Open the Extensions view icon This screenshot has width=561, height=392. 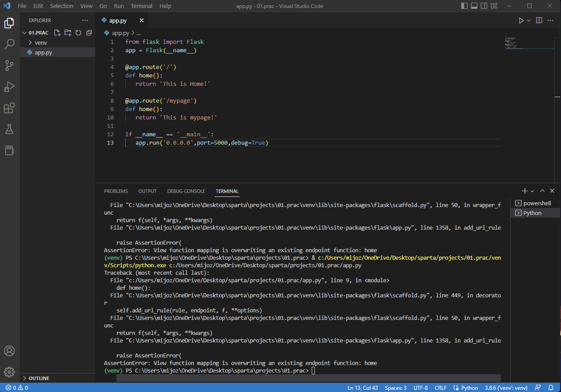coord(9,108)
